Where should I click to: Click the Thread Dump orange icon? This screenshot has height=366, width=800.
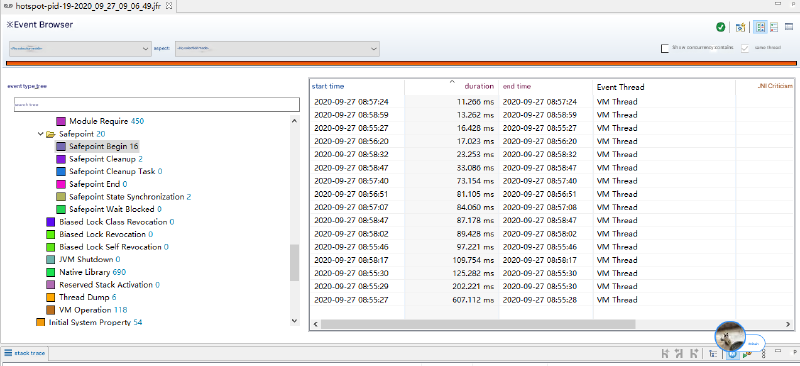click(51, 297)
